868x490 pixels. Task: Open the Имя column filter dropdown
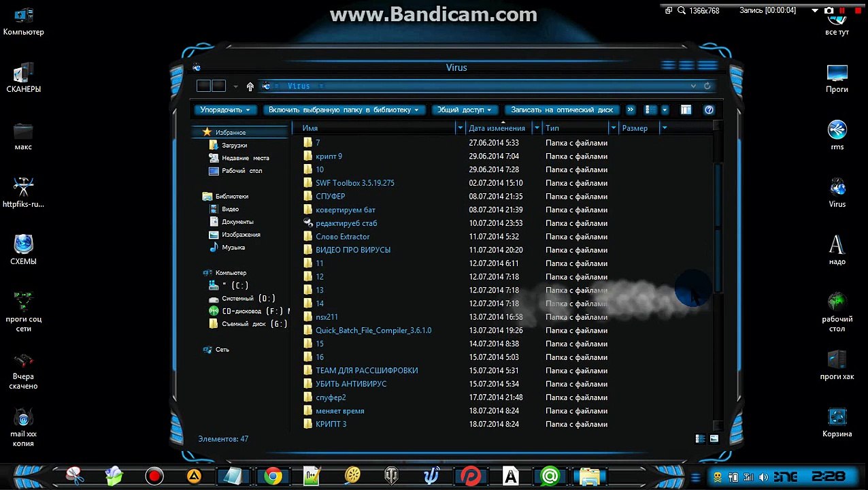tap(461, 128)
